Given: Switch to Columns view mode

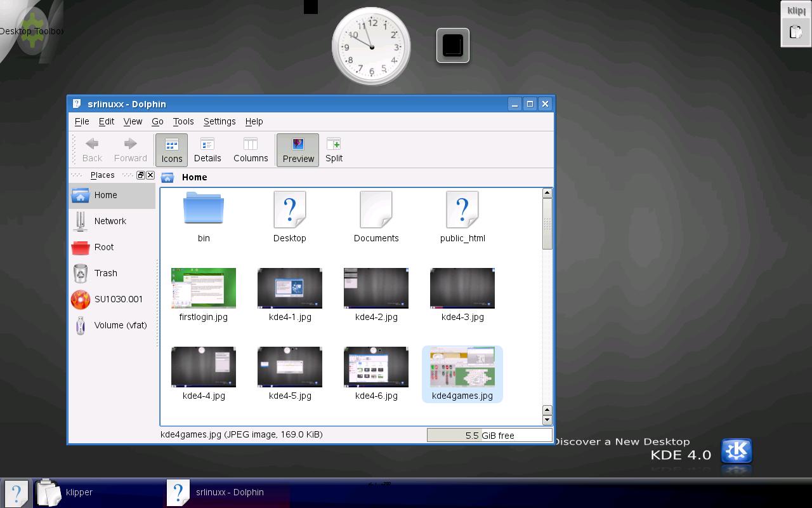Looking at the screenshot, I should tap(251, 150).
